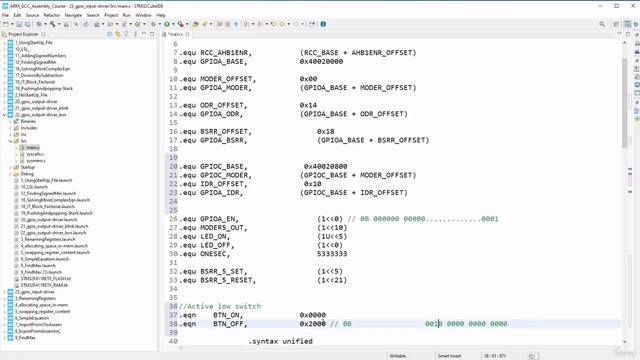Open the Search menu
Viewport: 640px width, 360px height.
[x=93, y=15]
